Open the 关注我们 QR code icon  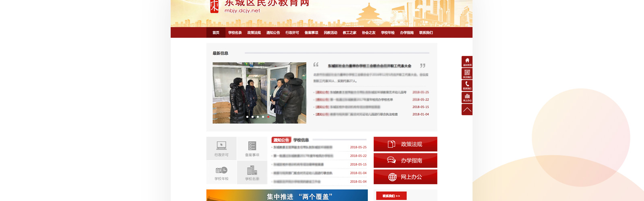coord(467,74)
